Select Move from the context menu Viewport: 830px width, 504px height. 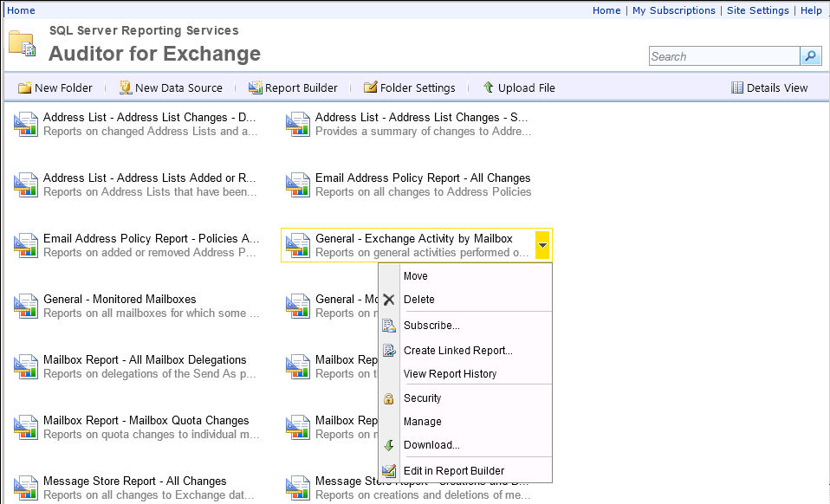click(x=416, y=276)
